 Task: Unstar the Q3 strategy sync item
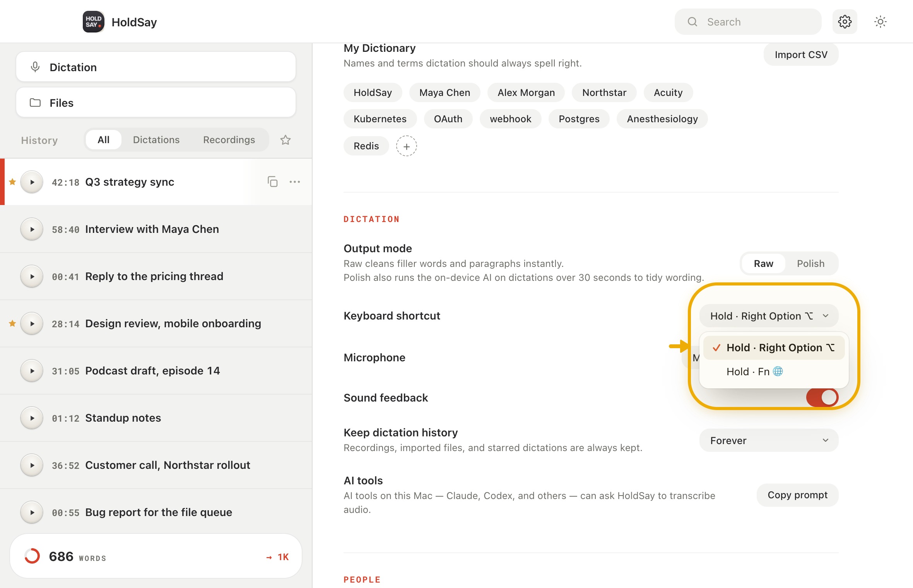12,181
